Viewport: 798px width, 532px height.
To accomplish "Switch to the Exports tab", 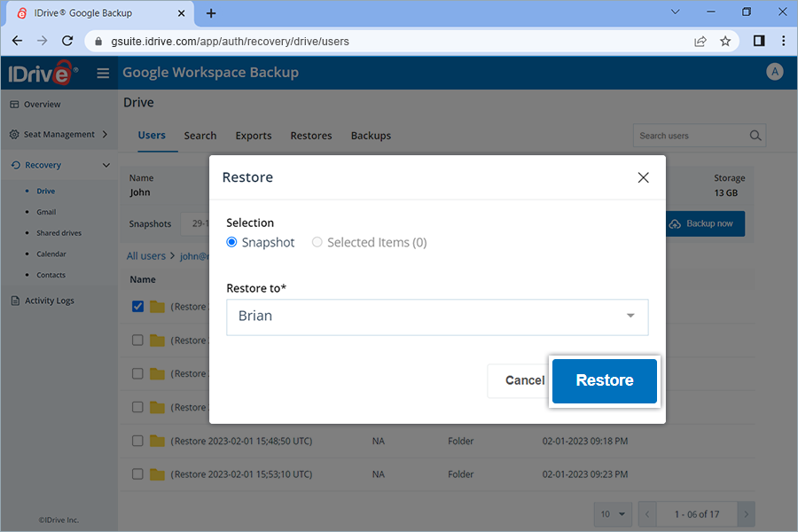I will click(254, 136).
